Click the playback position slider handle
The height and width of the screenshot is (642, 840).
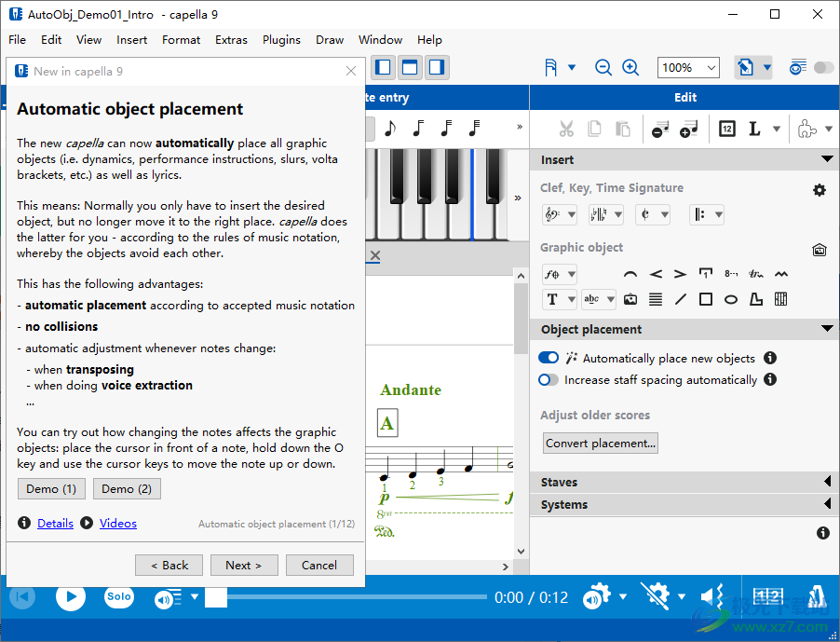tap(216, 597)
